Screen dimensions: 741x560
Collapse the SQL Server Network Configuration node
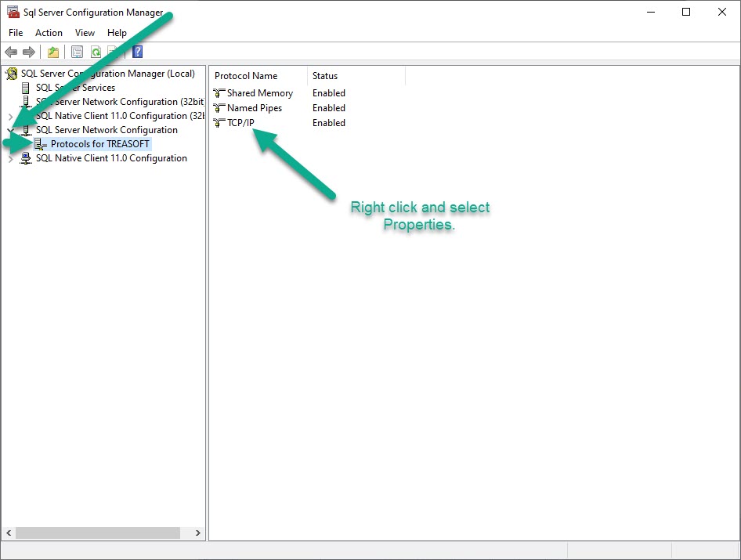tap(10, 130)
